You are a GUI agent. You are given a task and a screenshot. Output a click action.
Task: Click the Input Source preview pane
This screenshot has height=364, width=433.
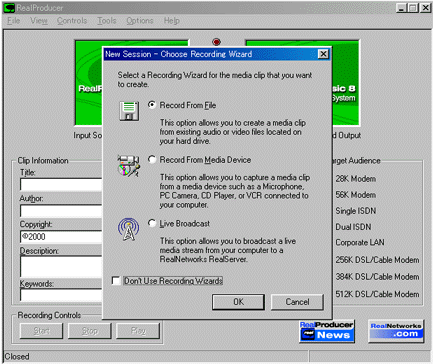89,83
